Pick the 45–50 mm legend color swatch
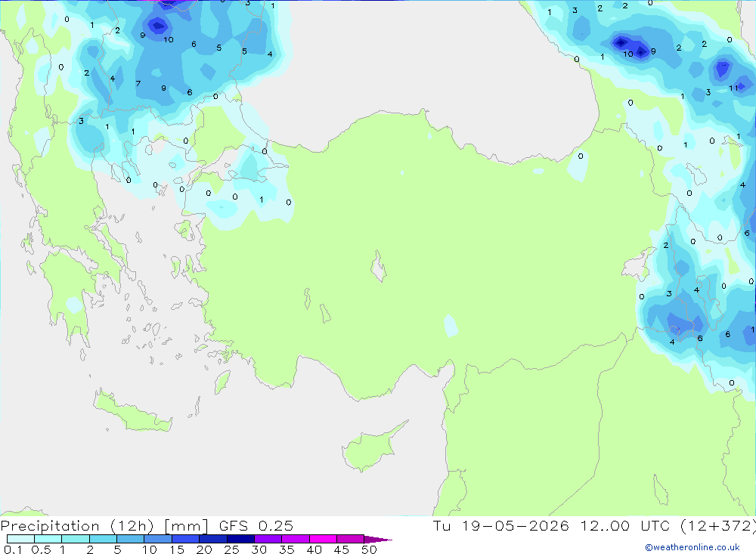 pos(351,539)
